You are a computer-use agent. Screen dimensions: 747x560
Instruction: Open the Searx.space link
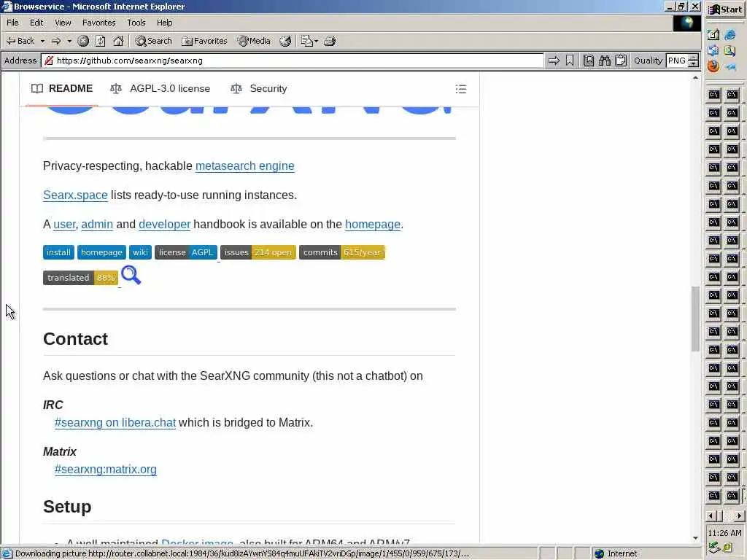pos(75,195)
